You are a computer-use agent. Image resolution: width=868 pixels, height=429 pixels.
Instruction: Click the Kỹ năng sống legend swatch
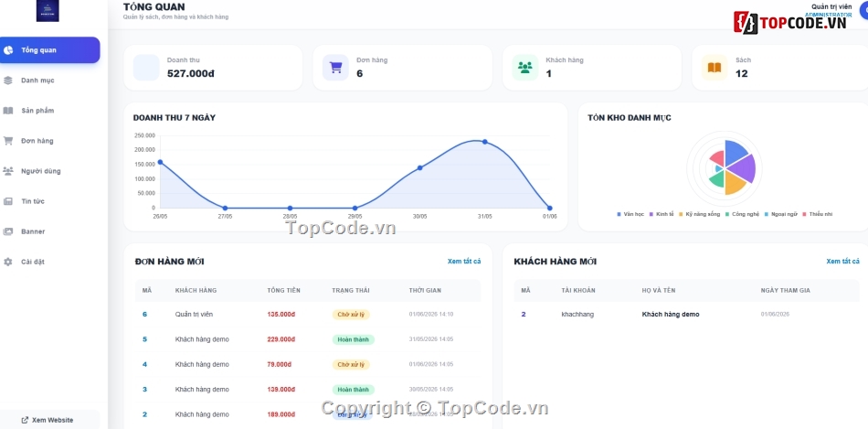pyautogui.click(x=681, y=214)
